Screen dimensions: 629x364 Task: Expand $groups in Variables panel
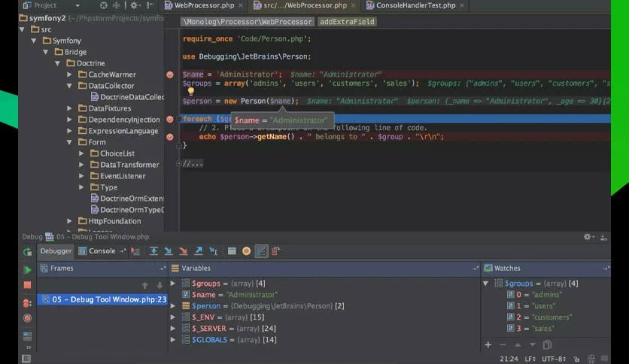pos(173,284)
